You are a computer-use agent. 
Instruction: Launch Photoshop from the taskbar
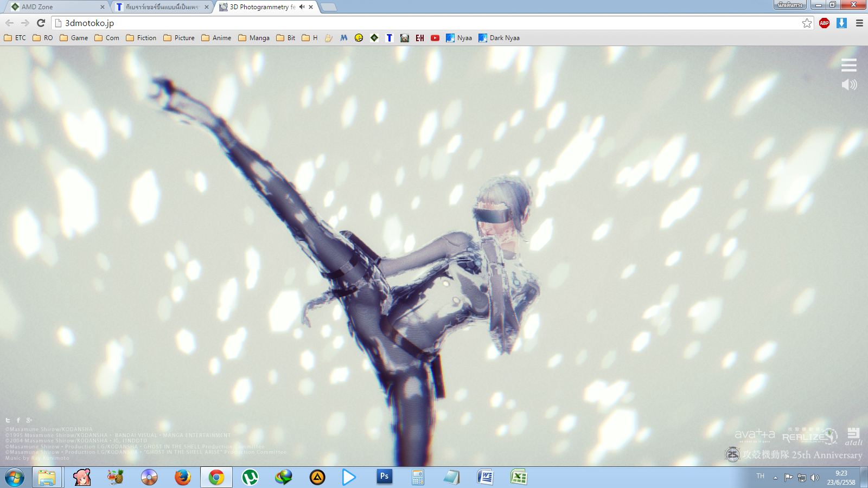pos(385,477)
